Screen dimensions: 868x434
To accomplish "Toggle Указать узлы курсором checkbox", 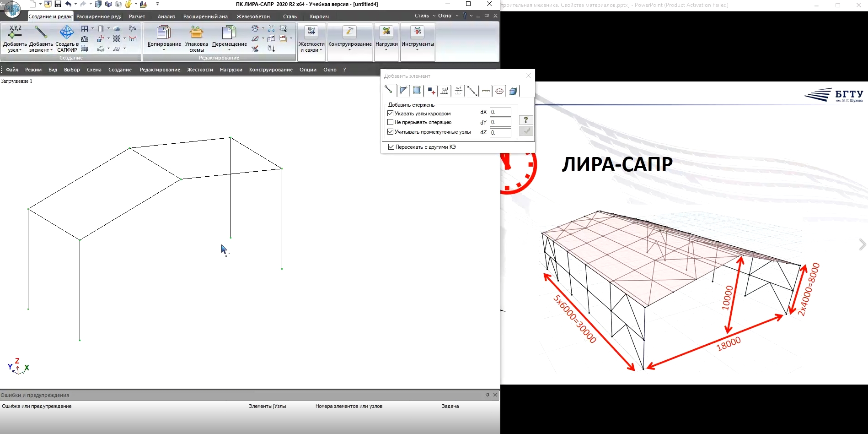I will pyautogui.click(x=390, y=113).
